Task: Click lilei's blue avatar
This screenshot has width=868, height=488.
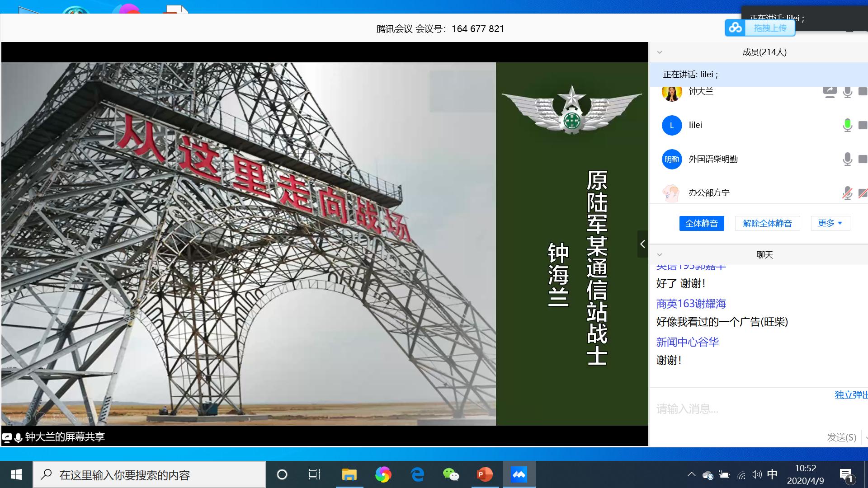Action: 671,125
